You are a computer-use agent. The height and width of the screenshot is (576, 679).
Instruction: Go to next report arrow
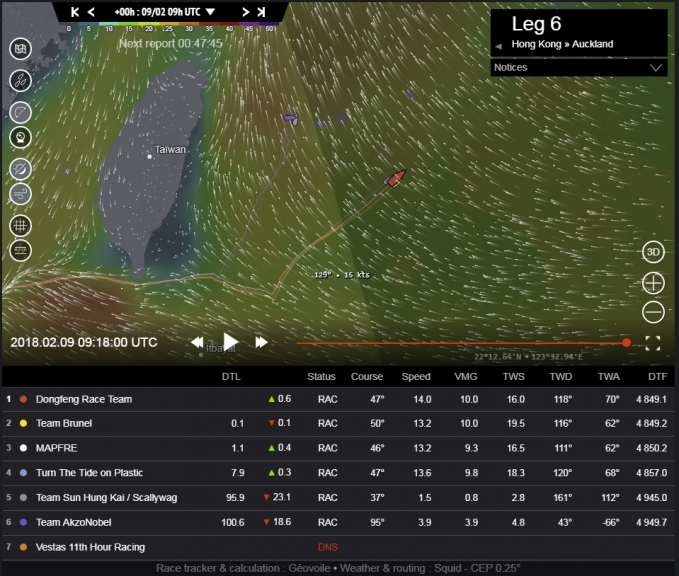[245, 12]
